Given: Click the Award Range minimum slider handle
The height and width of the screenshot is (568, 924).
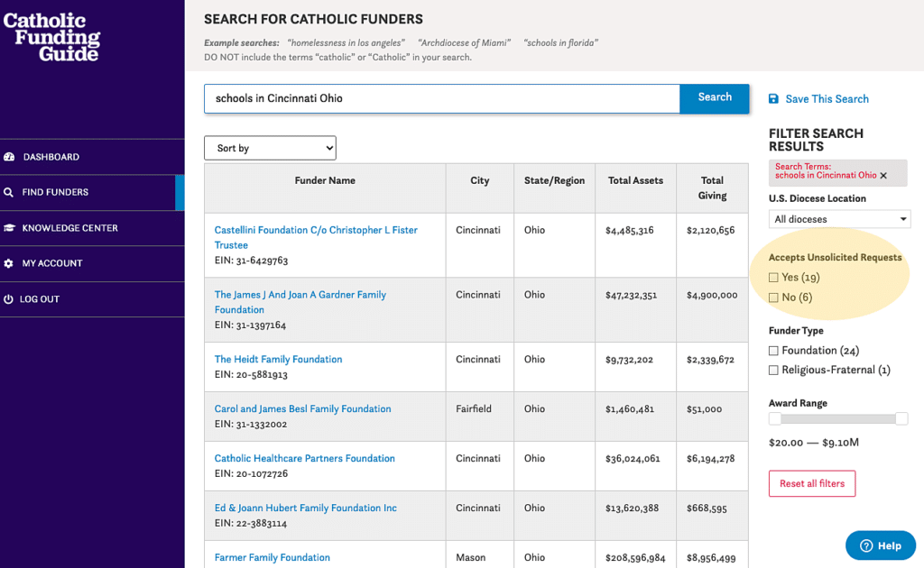Looking at the screenshot, I should click(x=775, y=418).
